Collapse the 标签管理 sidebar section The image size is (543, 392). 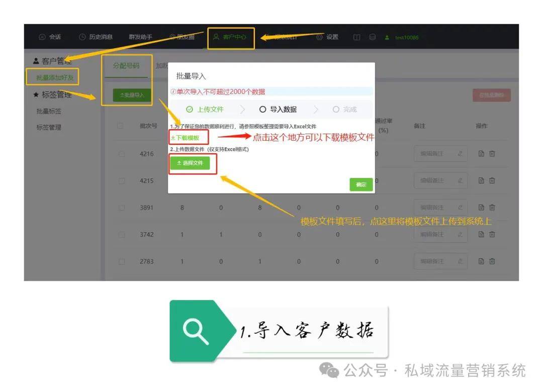53,95
